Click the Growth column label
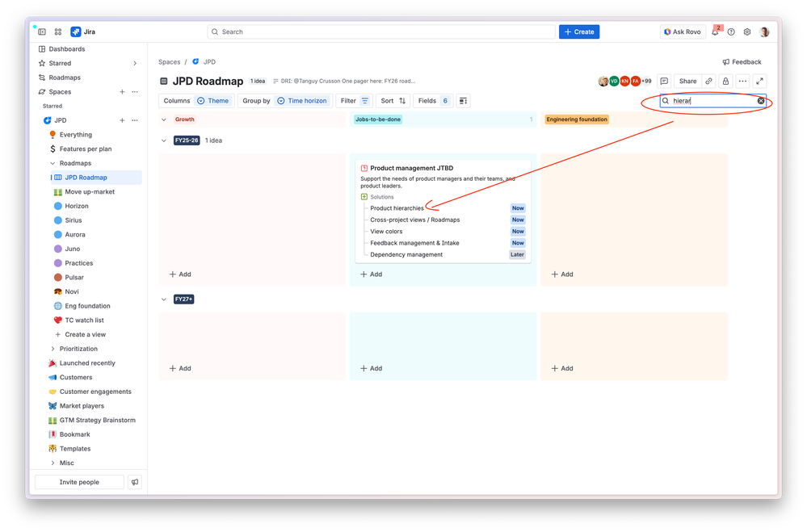The width and height of the screenshot is (807, 532). click(x=185, y=119)
